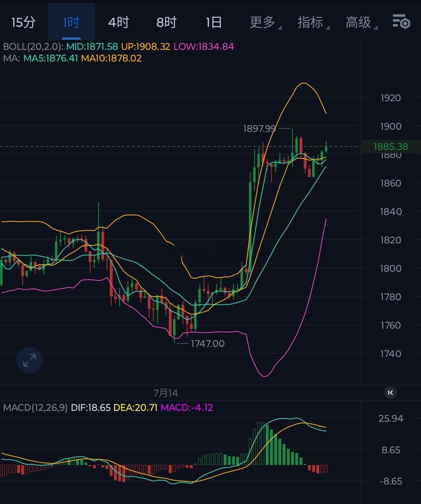Image resolution: width=421 pixels, height=504 pixels.
Task: Tap the fullscreen expand icon
Action: click(x=29, y=360)
